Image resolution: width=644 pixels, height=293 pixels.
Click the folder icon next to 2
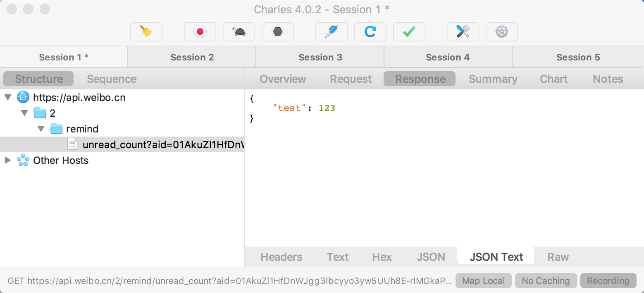pos(40,113)
